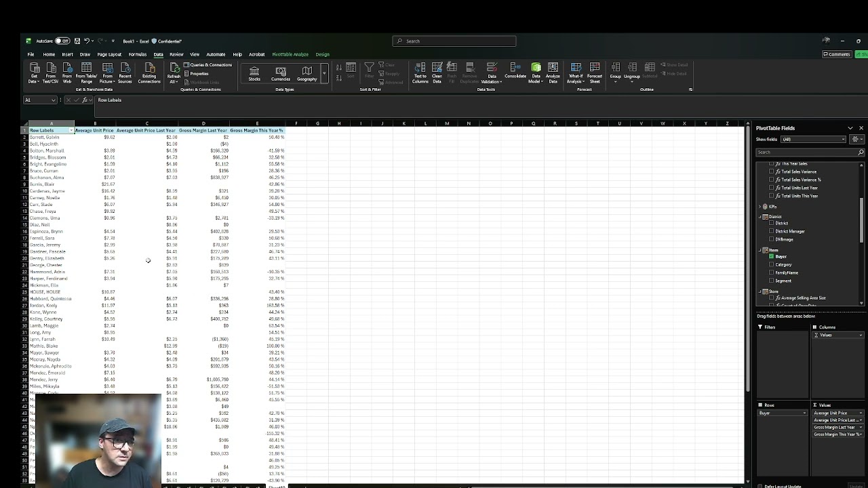Screen dimensions: 868x488
Task: Open the Get Data menu
Action: tap(33, 73)
